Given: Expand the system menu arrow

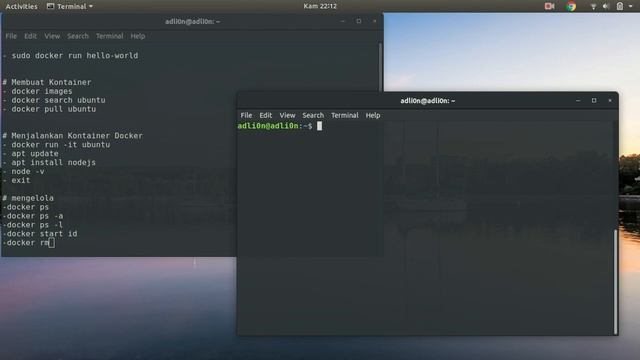Looking at the screenshot, I should point(631,7).
